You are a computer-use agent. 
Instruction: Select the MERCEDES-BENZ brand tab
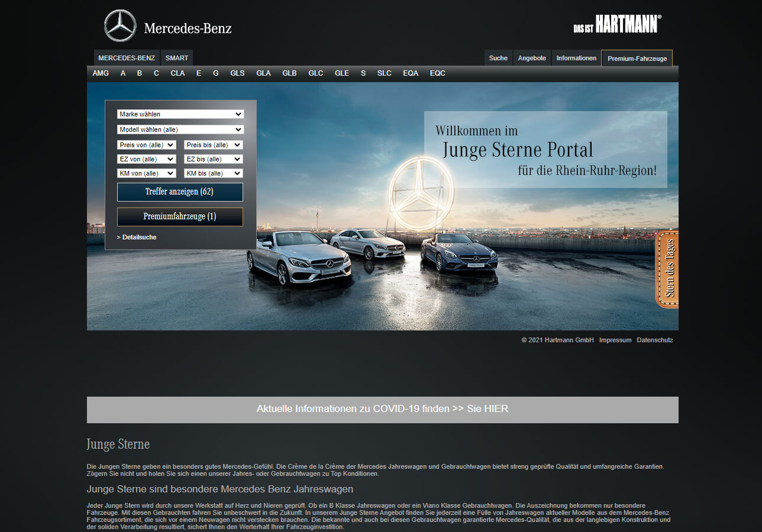click(127, 58)
